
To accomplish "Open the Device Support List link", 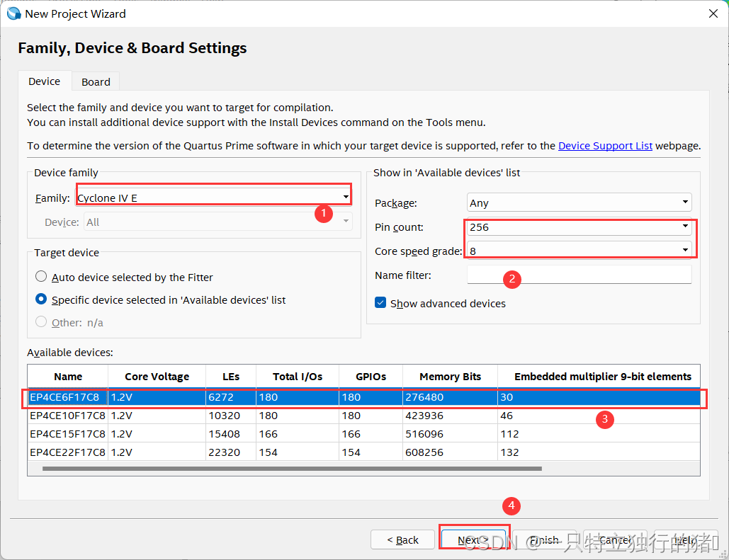I will (605, 146).
